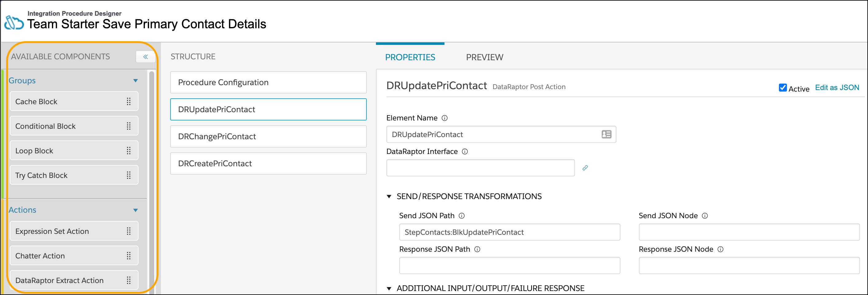Grab the drag handle on Cache Block

coord(129,101)
